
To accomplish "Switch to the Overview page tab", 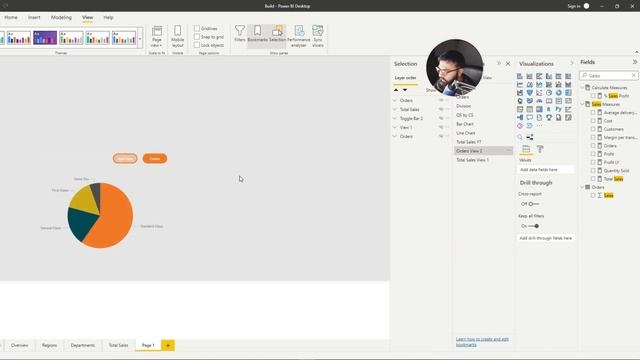I will (20, 345).
